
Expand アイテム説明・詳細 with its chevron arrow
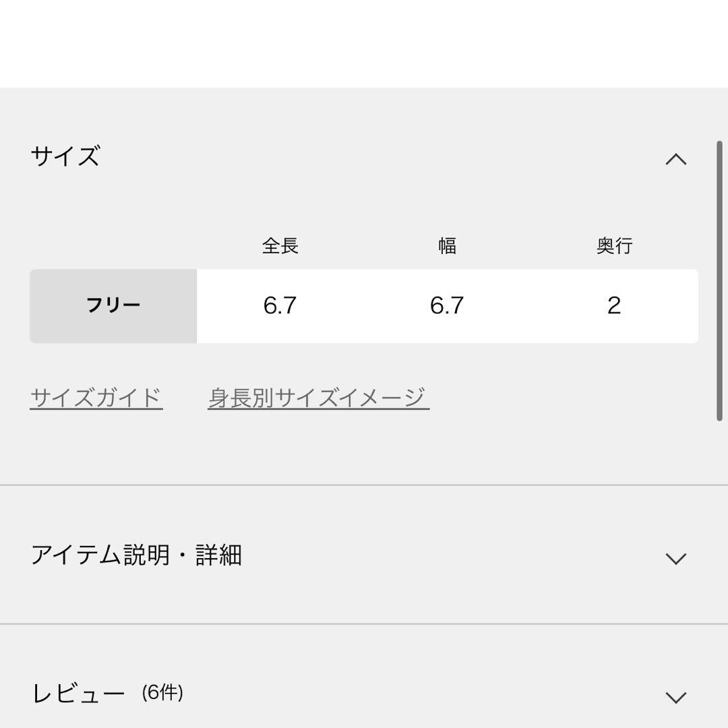(675, 558)
